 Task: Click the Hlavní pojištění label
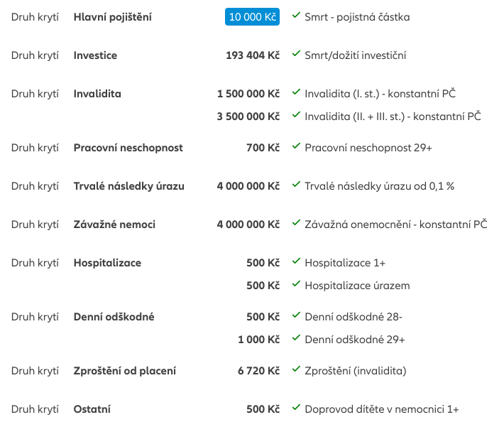(112, 17)
